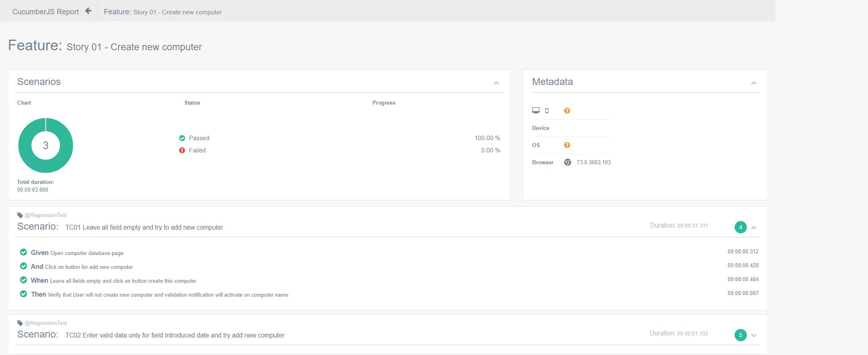Click the 0.00 % progress value
The image size is (868, 355).
tap(490, 150)
